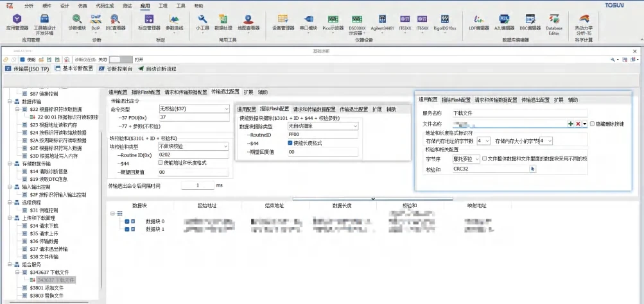Click the 传输退出命令后间隔时间 field
The width and height of the screenshot is (644, 304).
[x=198, y=185]
